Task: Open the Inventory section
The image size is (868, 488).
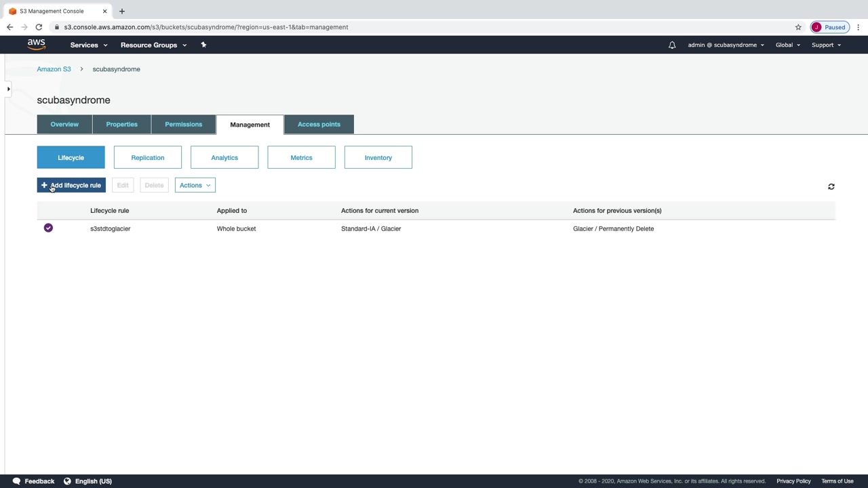Action: [378, 157]
